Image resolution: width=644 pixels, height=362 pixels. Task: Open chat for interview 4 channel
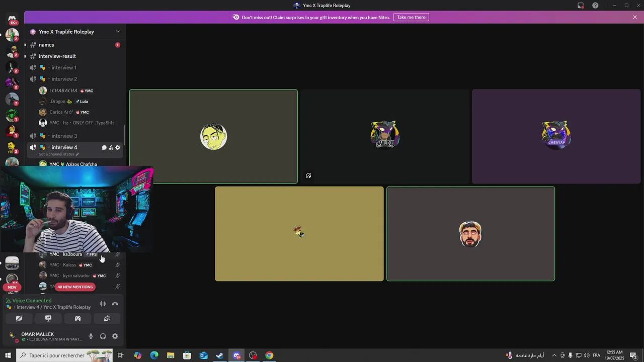104,147
